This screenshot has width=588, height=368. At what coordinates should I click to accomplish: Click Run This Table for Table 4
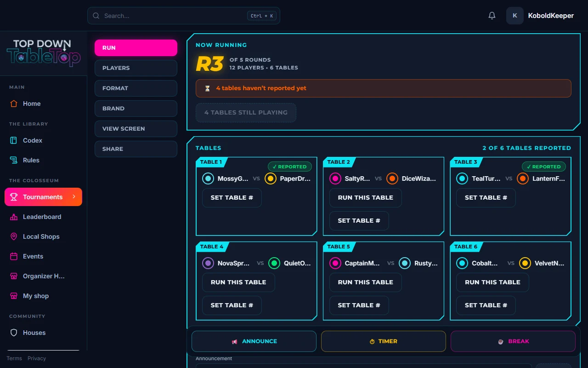tap(238, 282)
